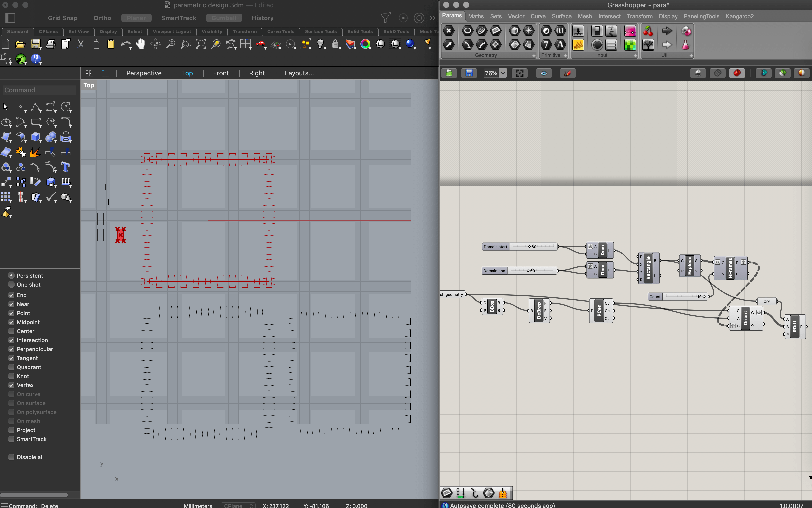
Task: Click the Domain end slider
Action: tap(519, 271)
